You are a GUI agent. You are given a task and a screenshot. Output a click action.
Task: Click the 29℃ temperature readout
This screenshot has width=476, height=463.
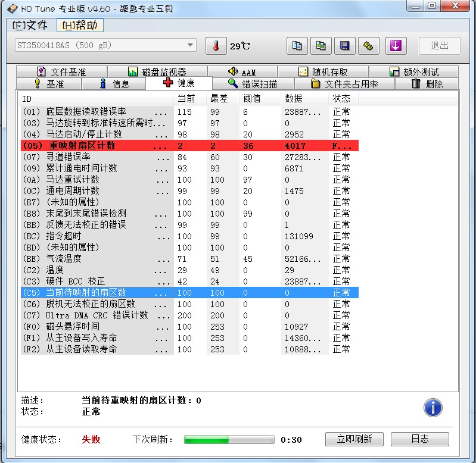pyautogui.click(x=240, y=46)
